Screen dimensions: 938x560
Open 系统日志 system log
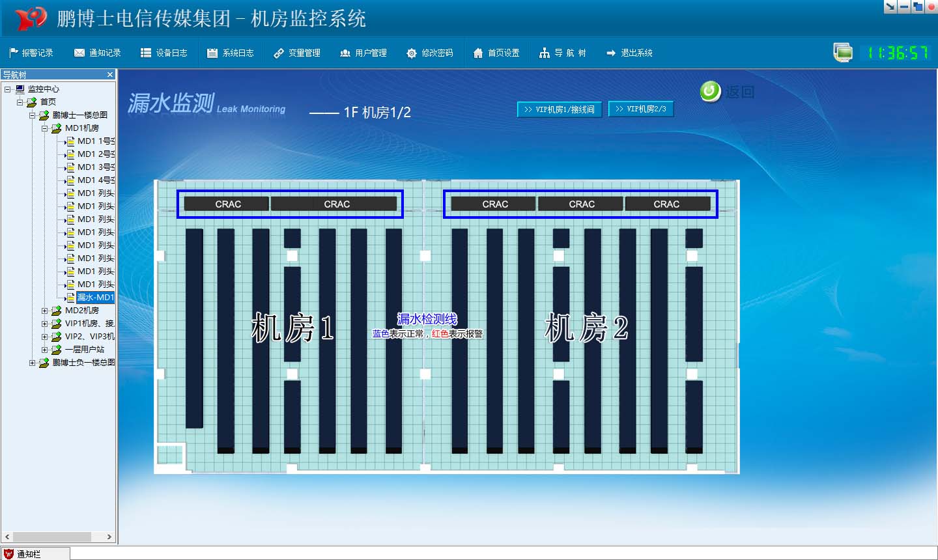tap(231, 53)
